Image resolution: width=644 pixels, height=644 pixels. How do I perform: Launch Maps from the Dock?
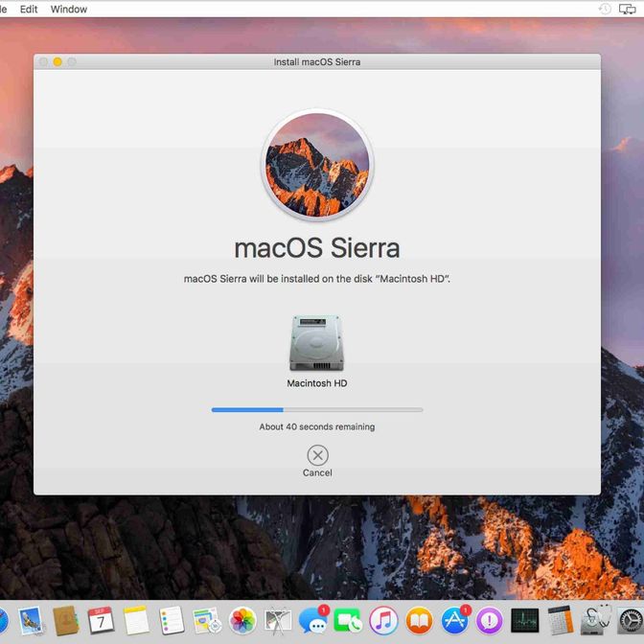click(x=207, y=621)
